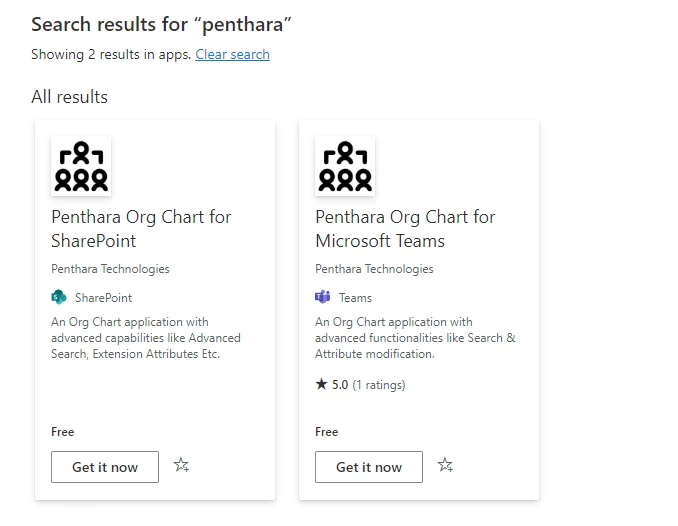Click the Teams product label
Viewport: 678px width, 526px height.
(x=355, y=298)
